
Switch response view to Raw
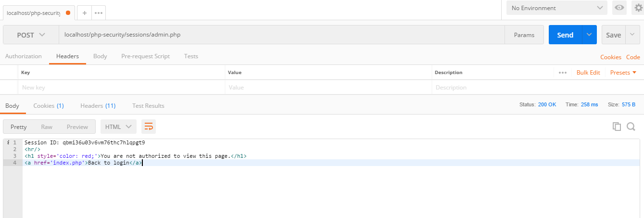click(x=47, y=127)
